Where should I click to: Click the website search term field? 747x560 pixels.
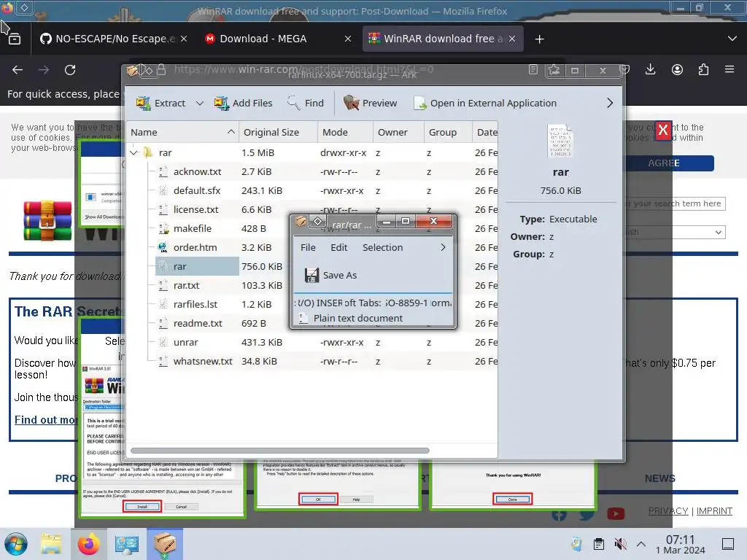(675, 204)
